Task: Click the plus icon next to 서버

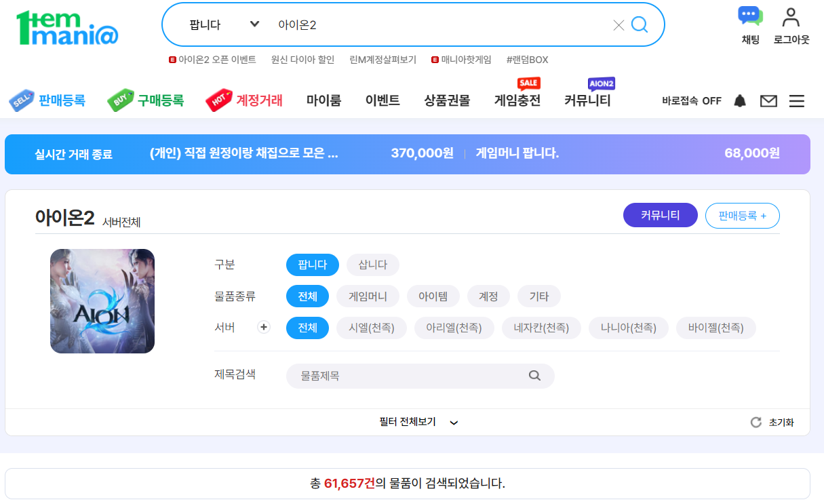Action: tap(264, 327)
